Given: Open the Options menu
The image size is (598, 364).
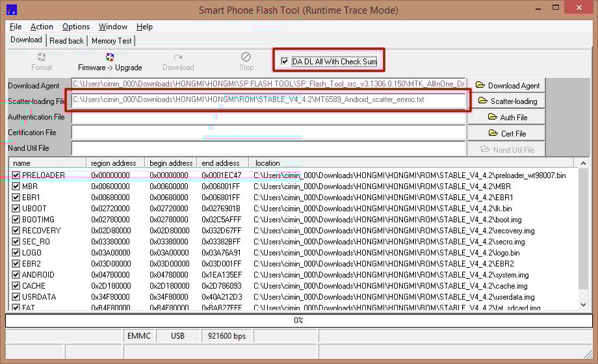Looking at the screenshot, I should click(x=76, y=27).
